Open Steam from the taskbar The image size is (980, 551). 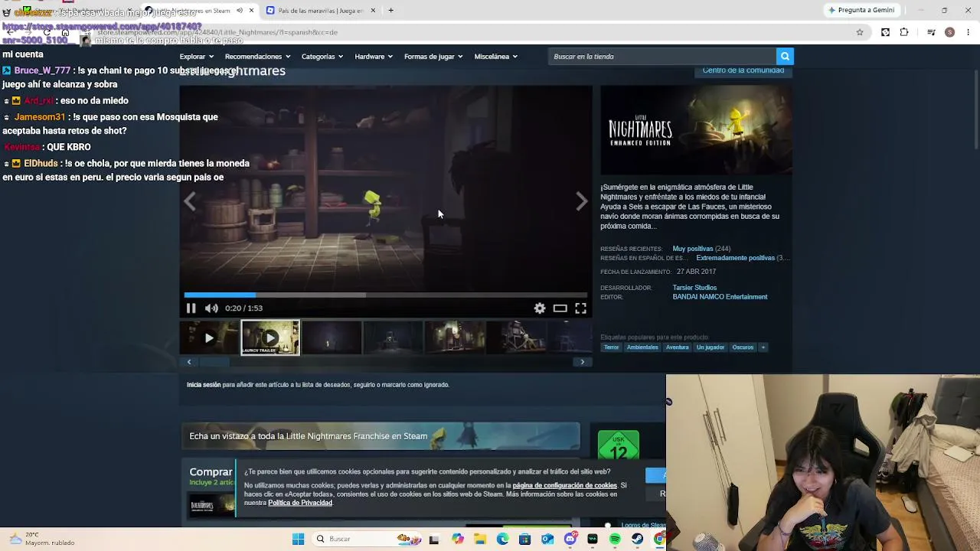(637, 540)
